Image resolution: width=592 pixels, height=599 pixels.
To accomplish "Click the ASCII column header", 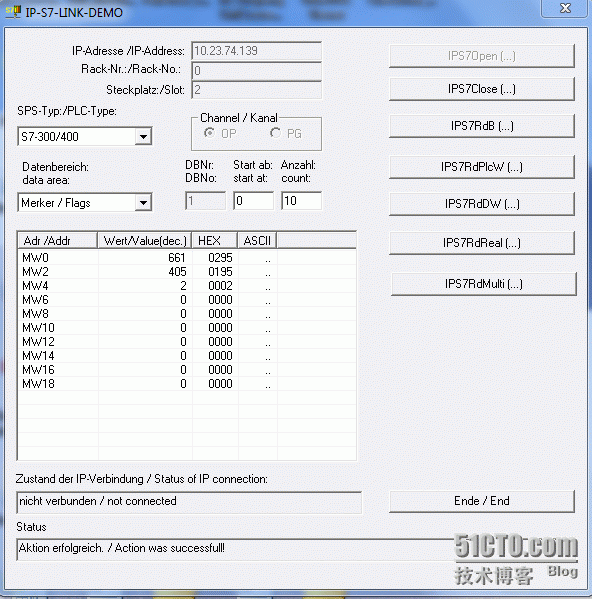I will [257, 241].
